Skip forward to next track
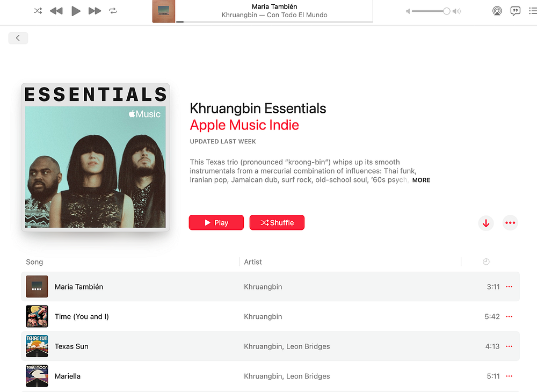This screenshot has height=392, width=537. 95,11
